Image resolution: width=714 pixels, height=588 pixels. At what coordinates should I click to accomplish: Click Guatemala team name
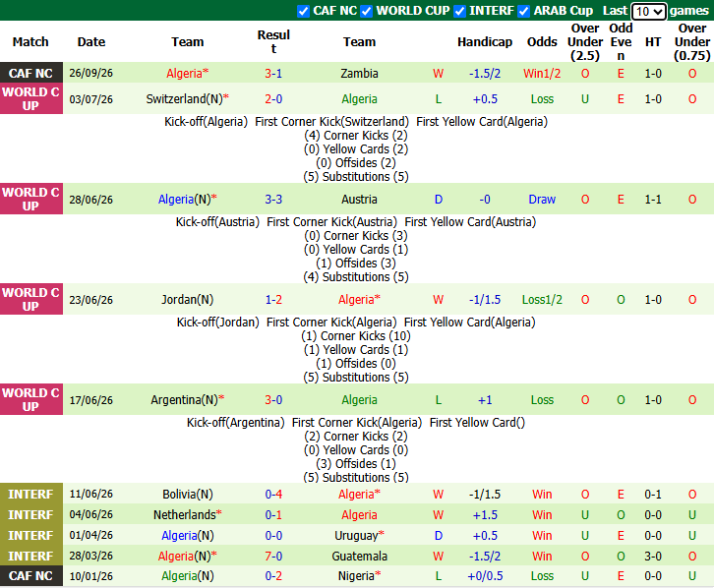[359, 557]
